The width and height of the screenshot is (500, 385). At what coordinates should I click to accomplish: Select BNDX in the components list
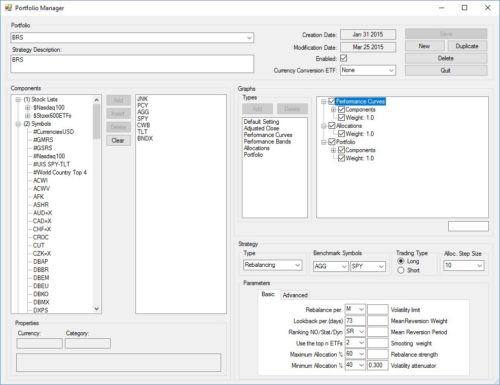pyautogui.click(x=145, y=138)
